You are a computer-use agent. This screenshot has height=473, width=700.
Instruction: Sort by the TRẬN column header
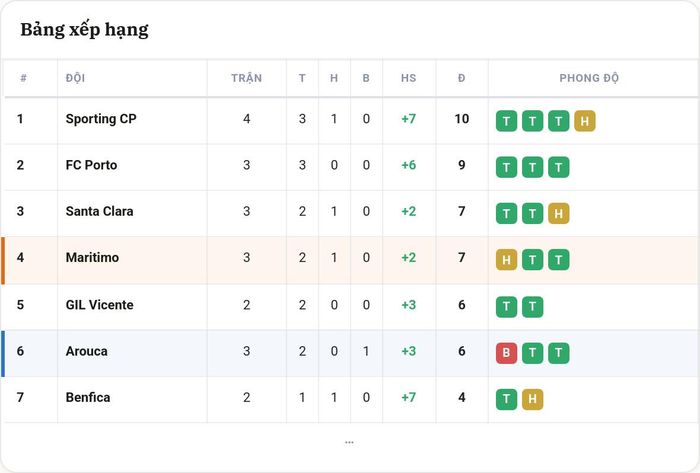point(246,78)
